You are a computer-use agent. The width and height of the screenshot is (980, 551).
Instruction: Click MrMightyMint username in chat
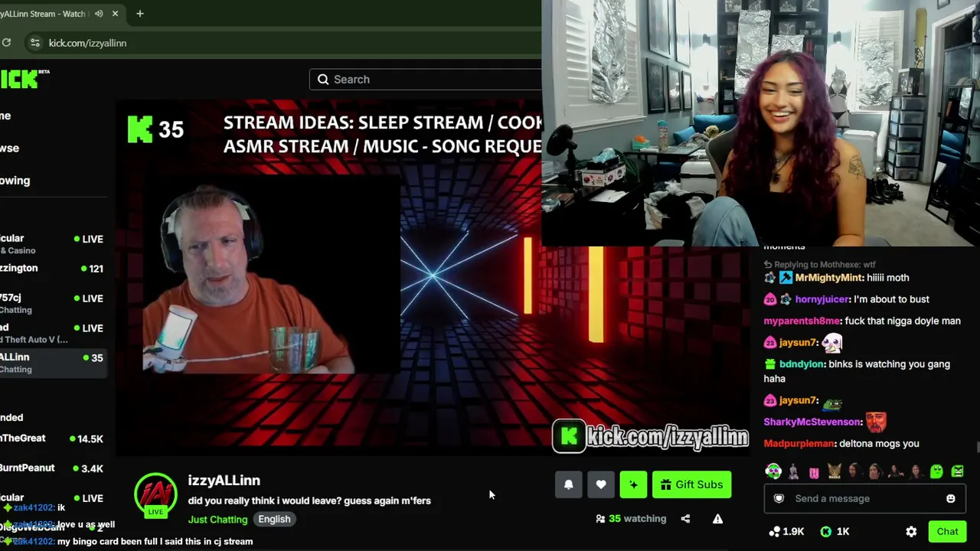(829, 278)
